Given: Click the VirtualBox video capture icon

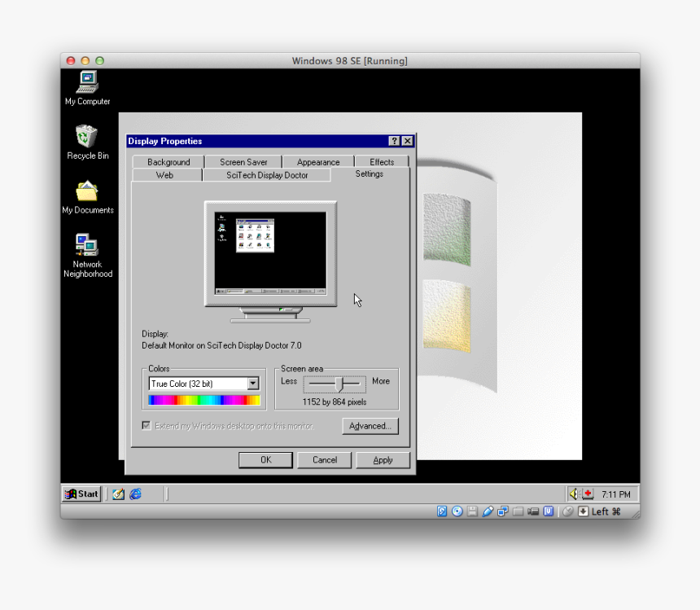Looking at the screenshot, I should (533, 511).
